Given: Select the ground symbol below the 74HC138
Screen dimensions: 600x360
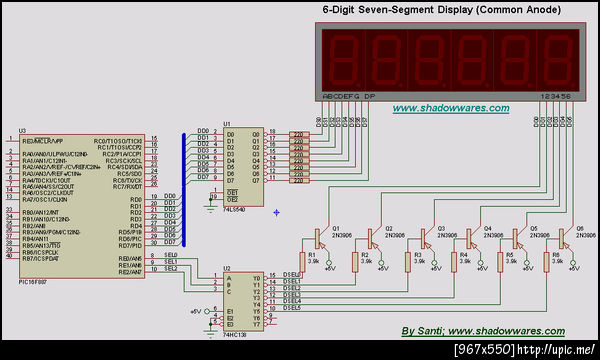Looking at the screenshot, I should tap(210, 334).
